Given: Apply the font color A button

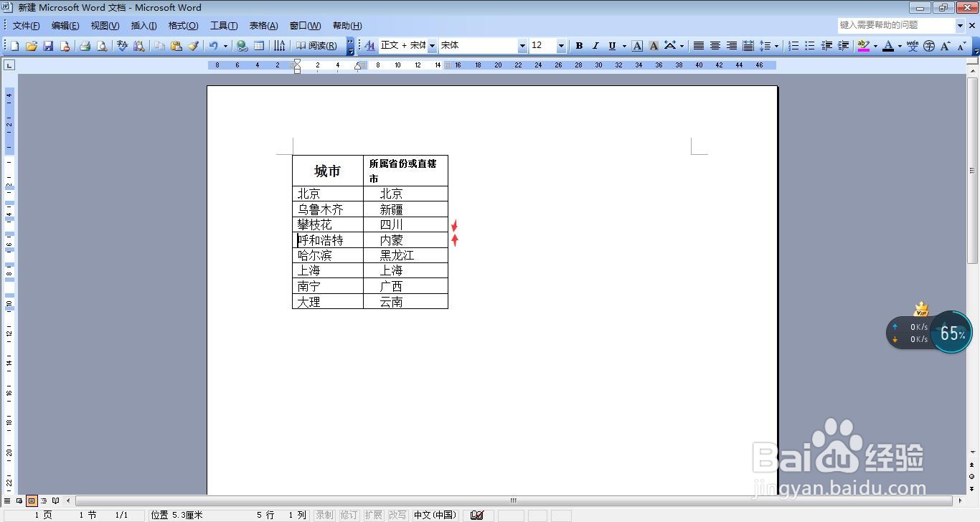Looking at the screenshot, I should [x=888, y=46].
